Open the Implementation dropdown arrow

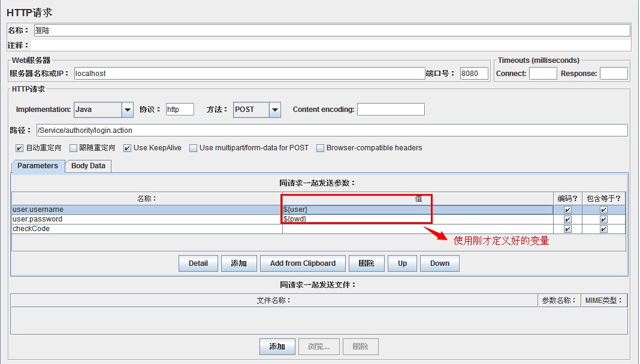pos(128,110)
